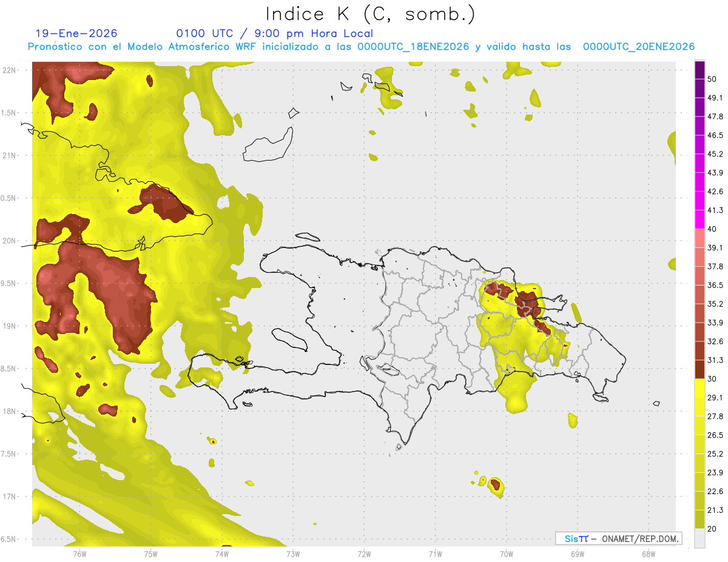
Task: Click the '18N' latitude label
Action: 10,412
